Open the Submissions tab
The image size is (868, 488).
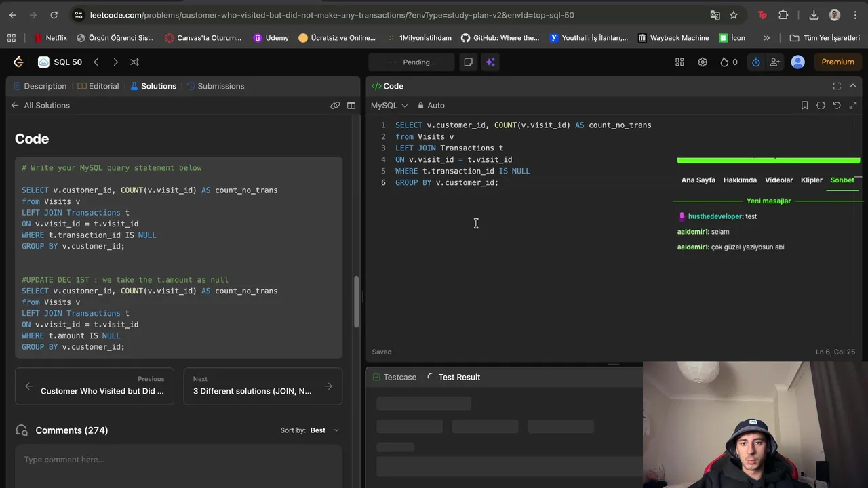coord(216,86)
